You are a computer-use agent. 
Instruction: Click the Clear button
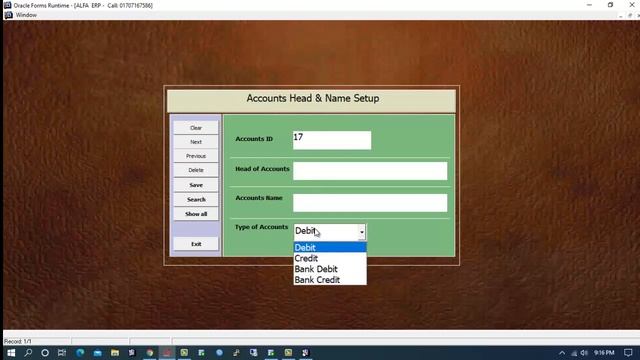196,128
